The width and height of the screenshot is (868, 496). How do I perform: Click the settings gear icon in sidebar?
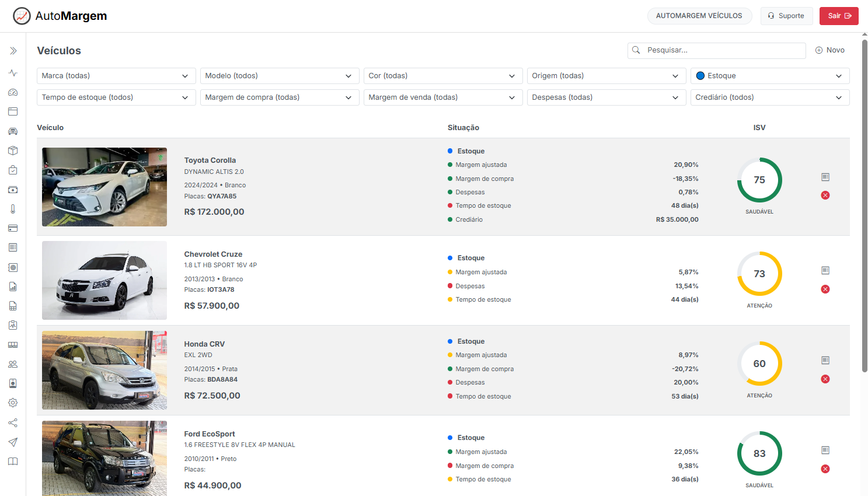point(13,403)
